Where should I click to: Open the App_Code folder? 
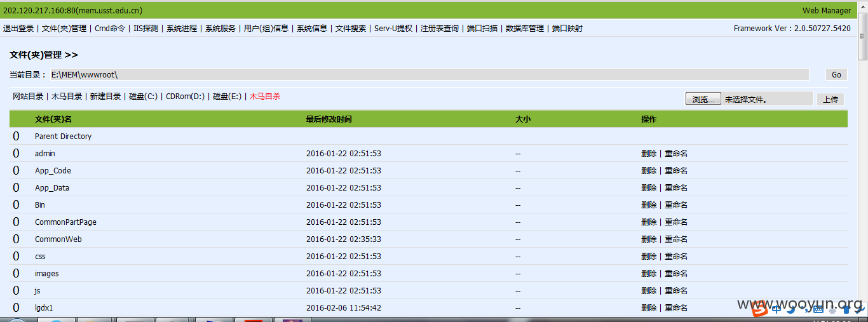pos(53,171)
